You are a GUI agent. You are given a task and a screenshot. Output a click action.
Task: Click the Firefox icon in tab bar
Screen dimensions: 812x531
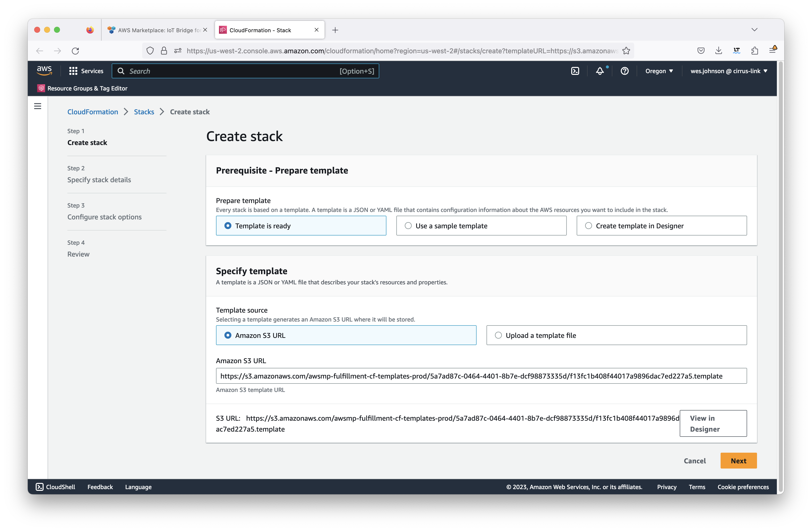(x=90, y=30)
